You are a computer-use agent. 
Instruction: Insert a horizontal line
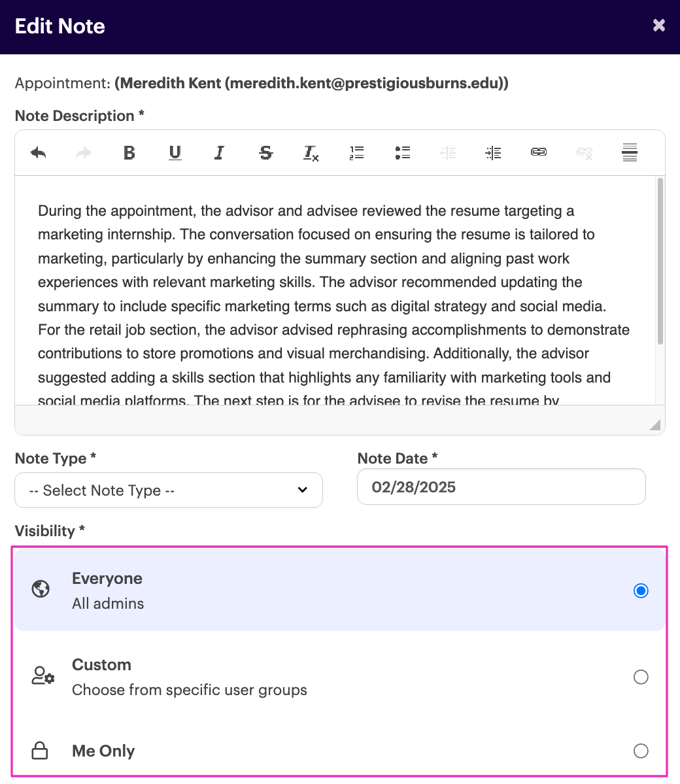(630, 153)
